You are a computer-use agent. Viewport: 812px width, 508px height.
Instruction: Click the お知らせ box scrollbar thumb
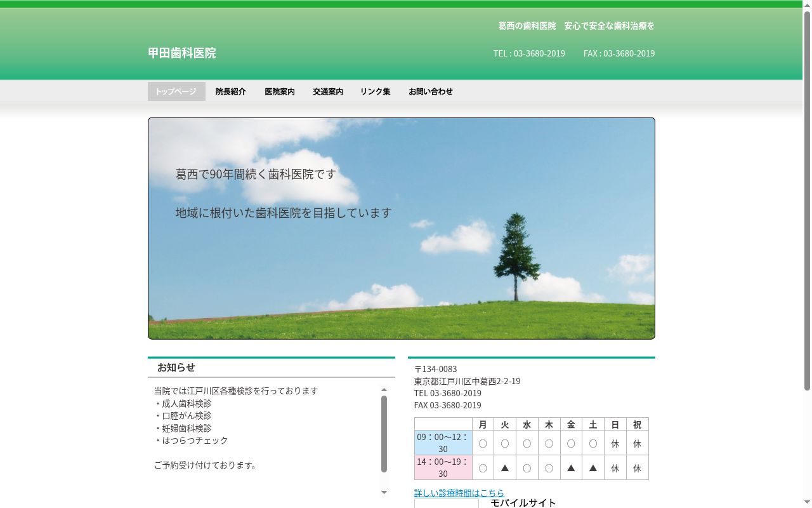coord(384,434)
